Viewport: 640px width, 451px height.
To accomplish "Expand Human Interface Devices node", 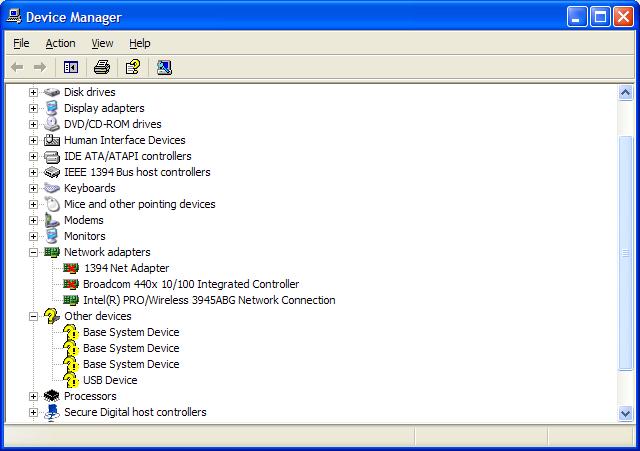I will (x=33, y=140).
